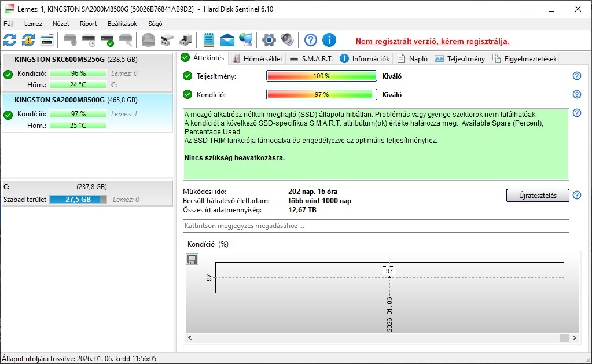592x364 pixels.
Task: Click the two-drives toolbar icon
Action: pyautogui.click(x=167, y=40)
